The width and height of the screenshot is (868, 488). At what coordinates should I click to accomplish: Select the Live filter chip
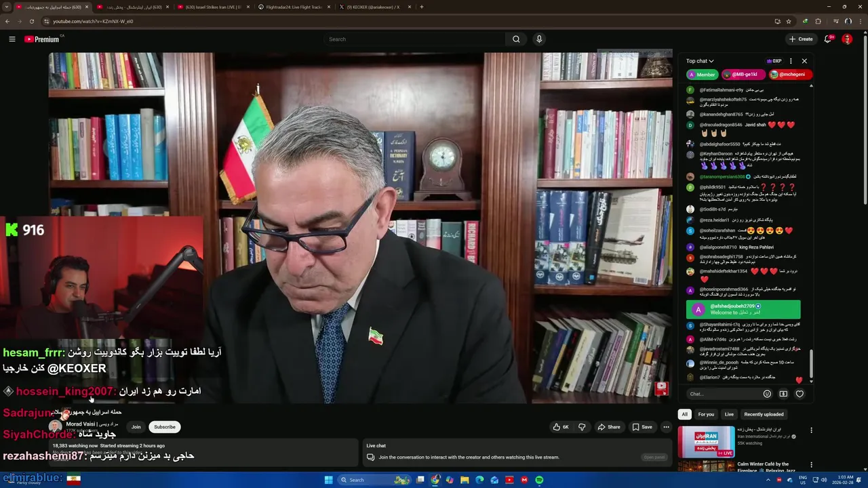pyautogui.click(x=729, y=414)
